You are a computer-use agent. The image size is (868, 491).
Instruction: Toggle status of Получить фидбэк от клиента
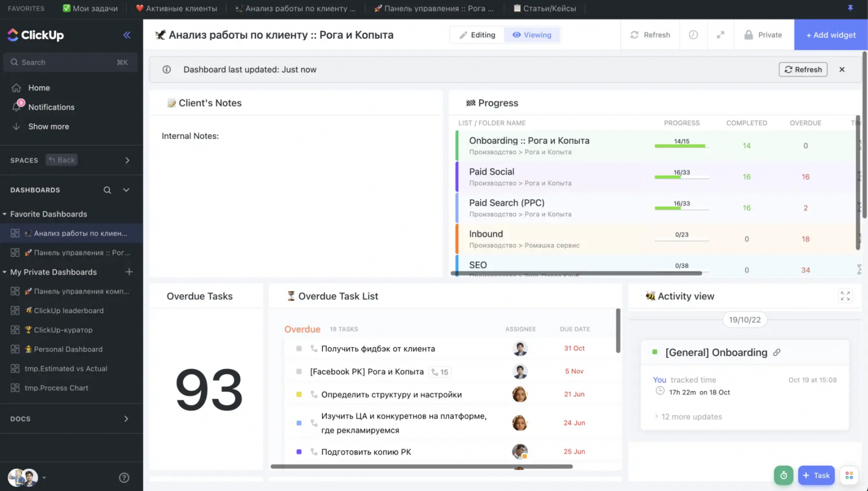pyautogui.click(x=299, y=349)
